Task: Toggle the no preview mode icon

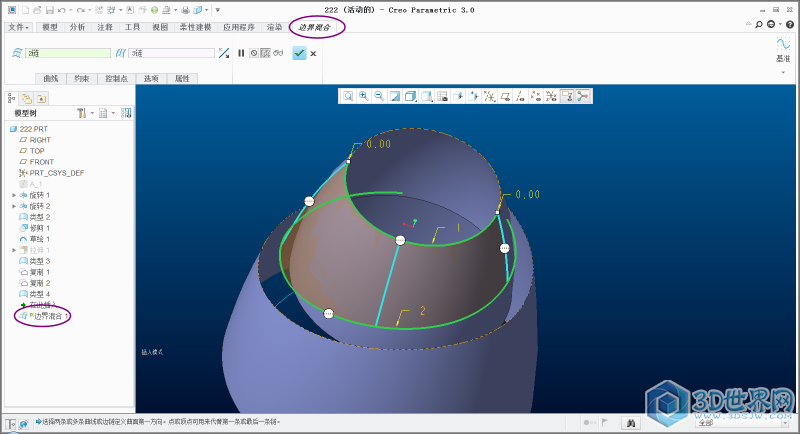Action: point(254,53)
